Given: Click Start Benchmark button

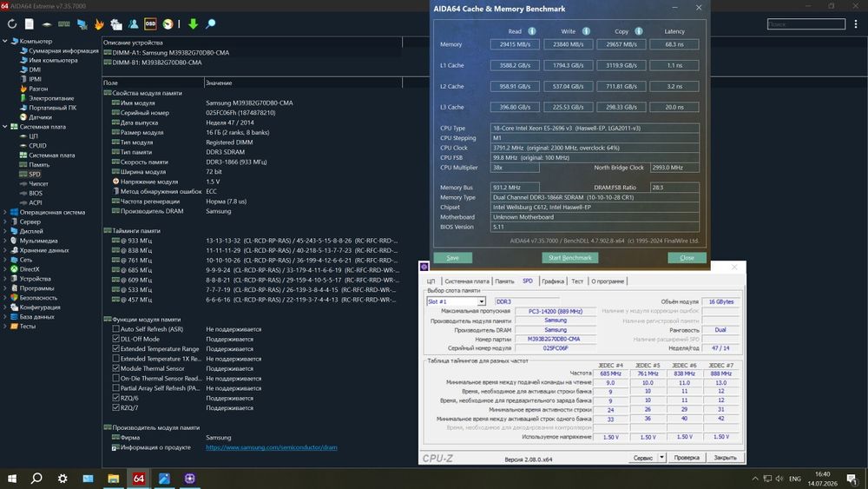Looking at the screenshot, I should click(x=569, y=257).
